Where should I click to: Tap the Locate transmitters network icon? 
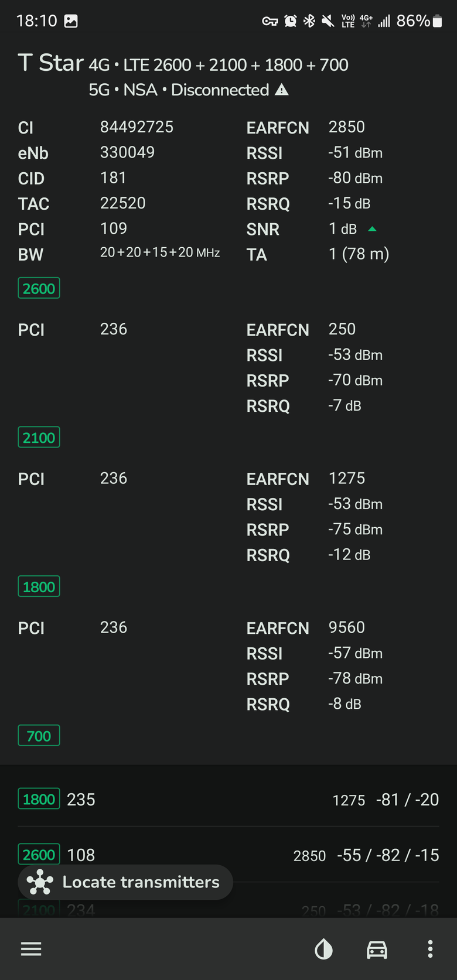coord(40,882)
